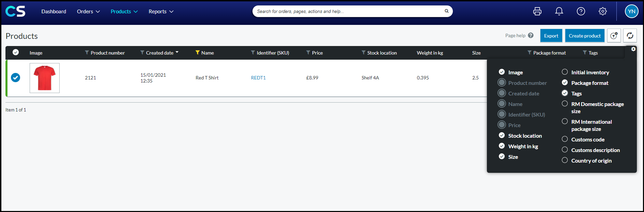
Task: Click the Price column filter icon
Action: click(308, 52)
